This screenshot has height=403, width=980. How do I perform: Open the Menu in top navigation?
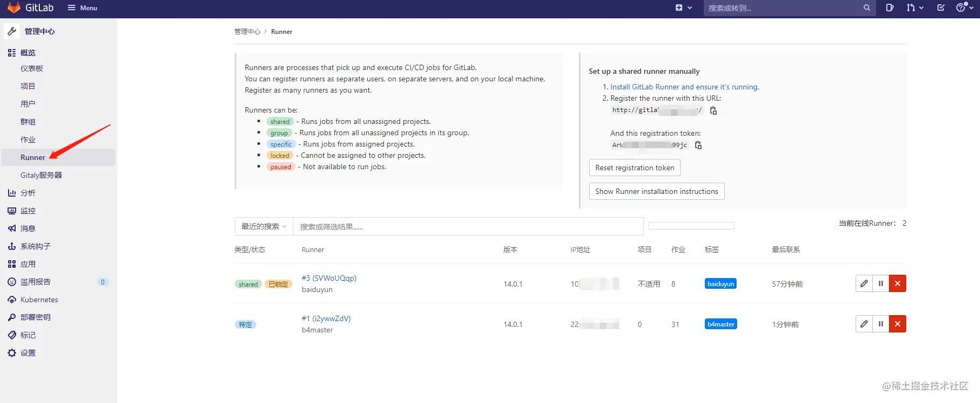(x=82, y=8)
